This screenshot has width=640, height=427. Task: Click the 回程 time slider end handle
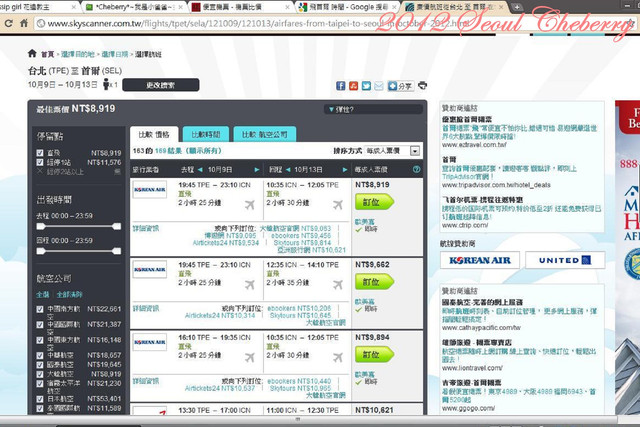[117, 251]
